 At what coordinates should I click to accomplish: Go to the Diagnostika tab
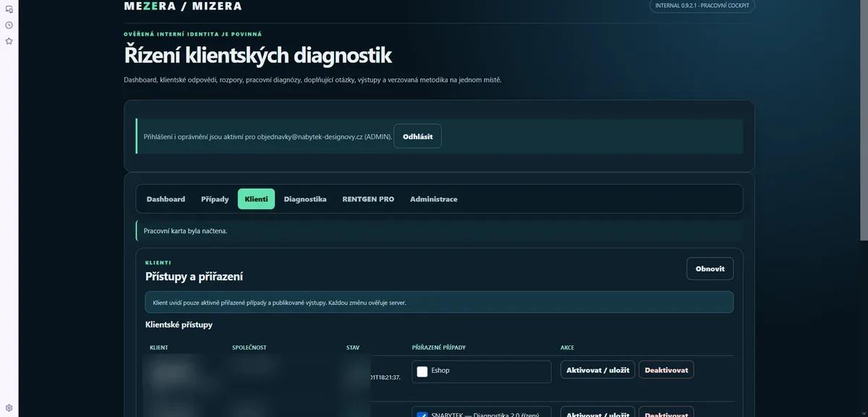[305, 199]
